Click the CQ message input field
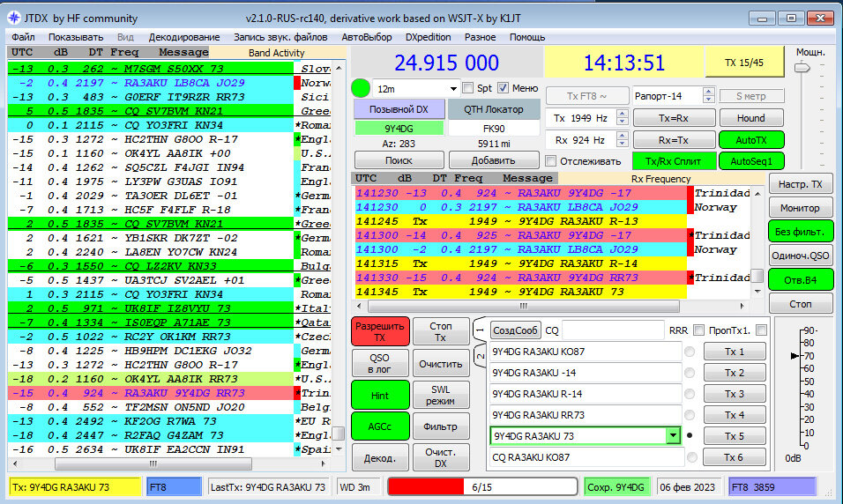Screen dimensions: 843x504 [612, 330]
